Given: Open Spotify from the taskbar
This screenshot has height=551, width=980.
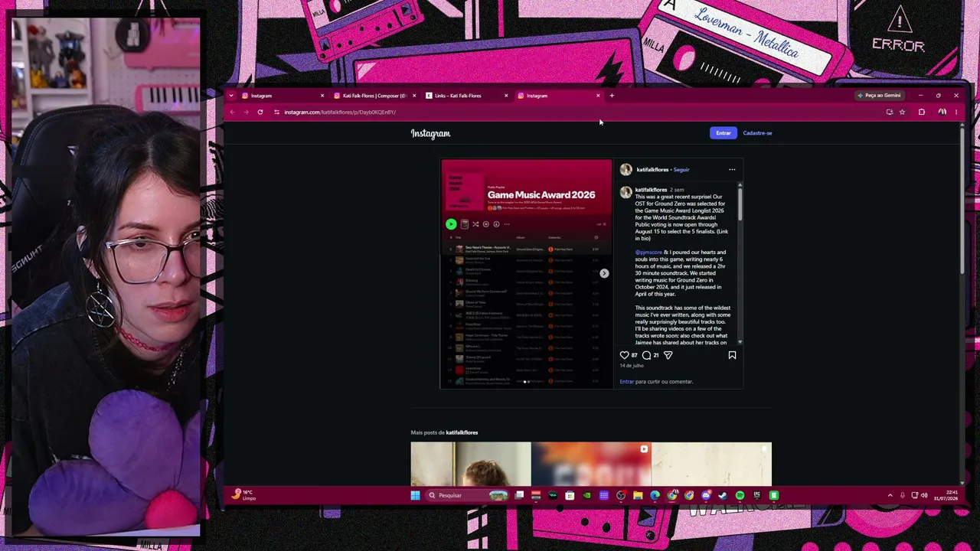Looking at the screenshot, I should [740, 496].
